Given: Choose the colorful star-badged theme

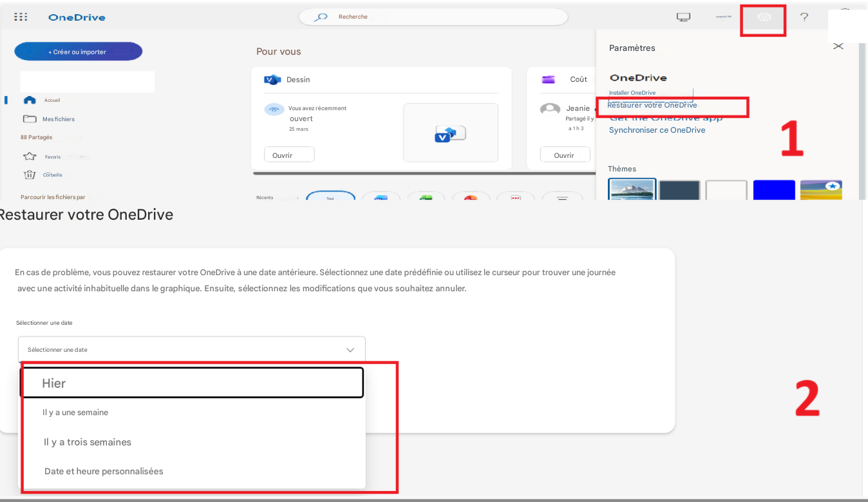Looking at the screenshot, I should point(821,189).
